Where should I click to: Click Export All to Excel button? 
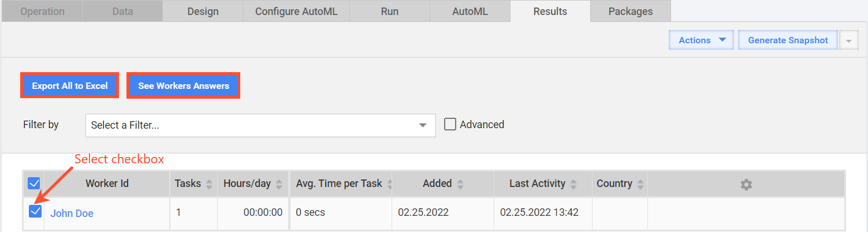click(x=70, y=86)
